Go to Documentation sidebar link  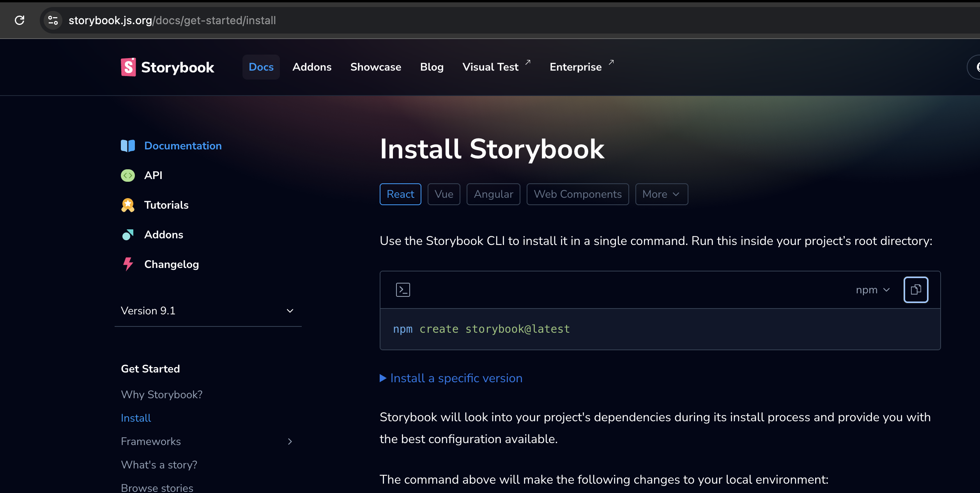[x=183, y=146]
